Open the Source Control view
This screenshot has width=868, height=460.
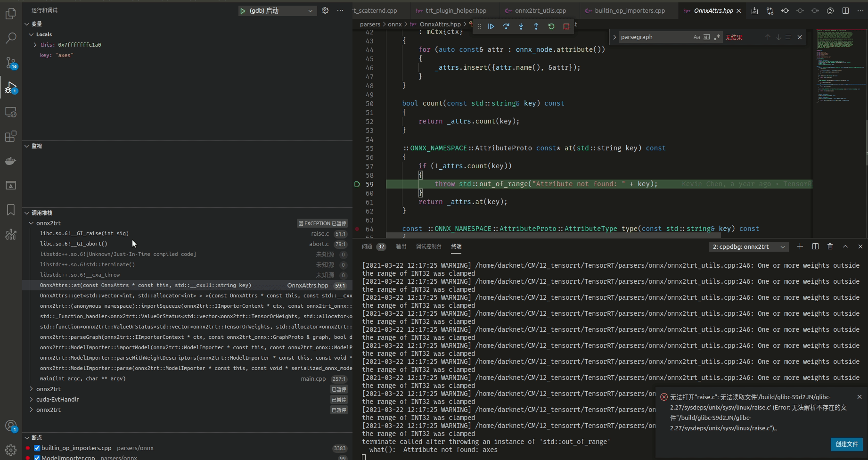[10, 62]
